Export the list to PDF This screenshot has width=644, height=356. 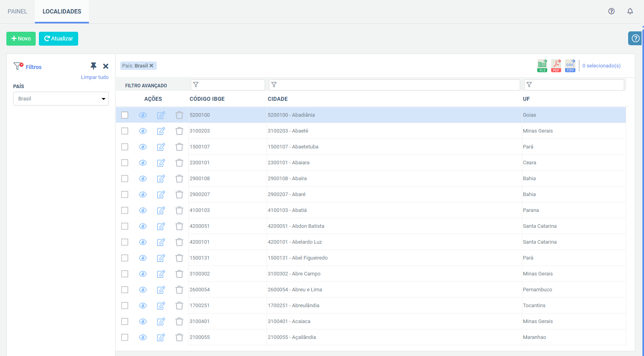point(556,66)
